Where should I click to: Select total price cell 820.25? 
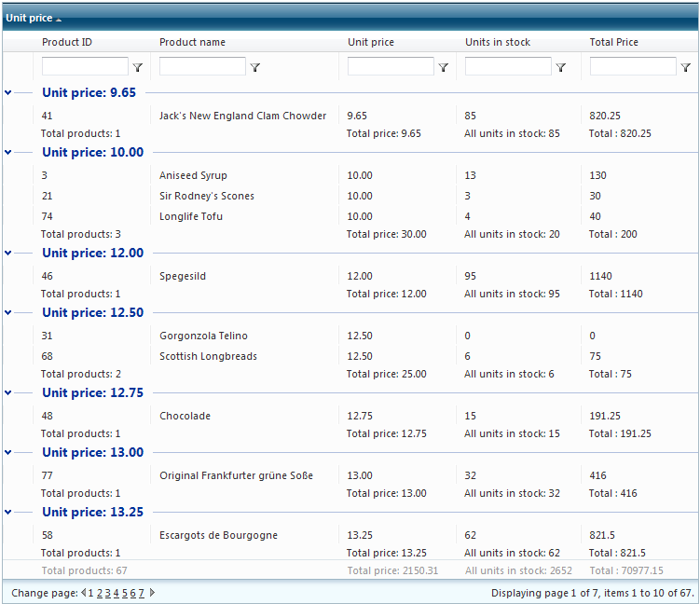coord(605,116)
